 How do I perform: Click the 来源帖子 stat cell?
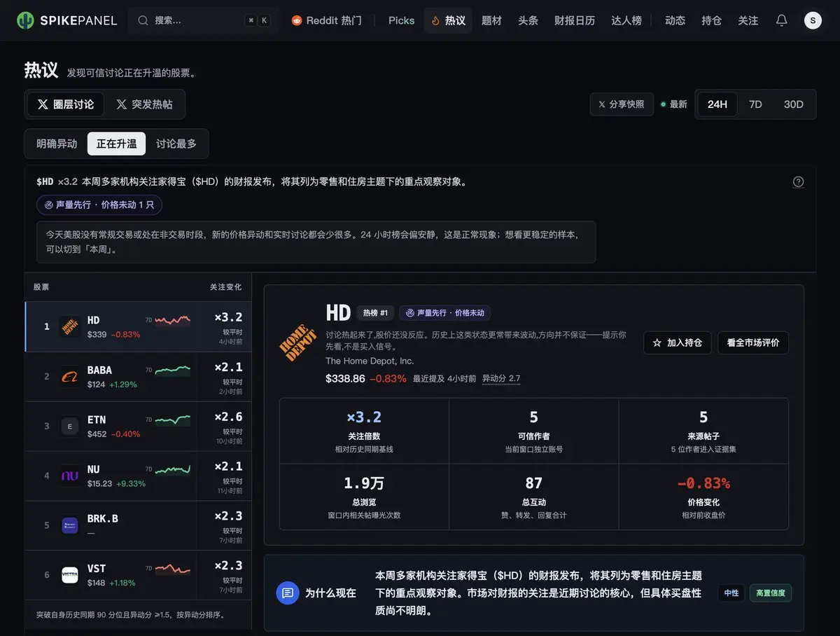point(703,431)
